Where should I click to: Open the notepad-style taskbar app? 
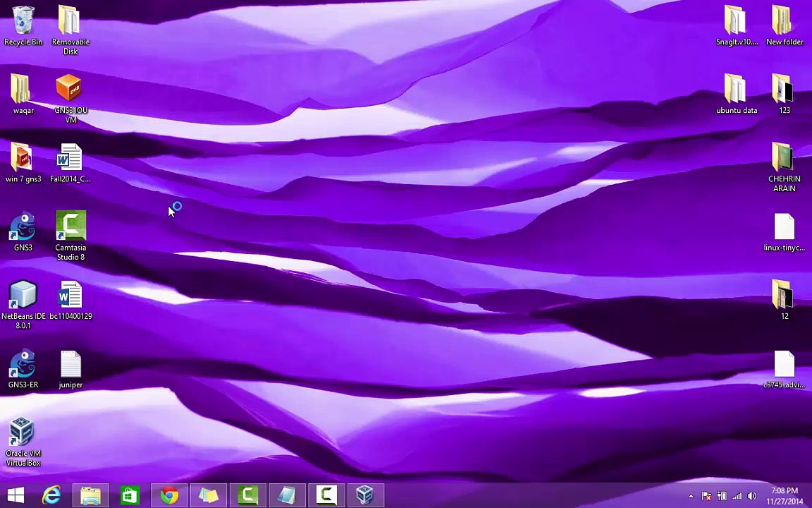click(288, 495)
